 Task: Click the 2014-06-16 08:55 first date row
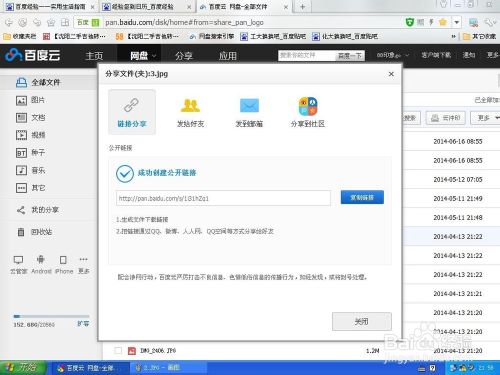[458, 141]
